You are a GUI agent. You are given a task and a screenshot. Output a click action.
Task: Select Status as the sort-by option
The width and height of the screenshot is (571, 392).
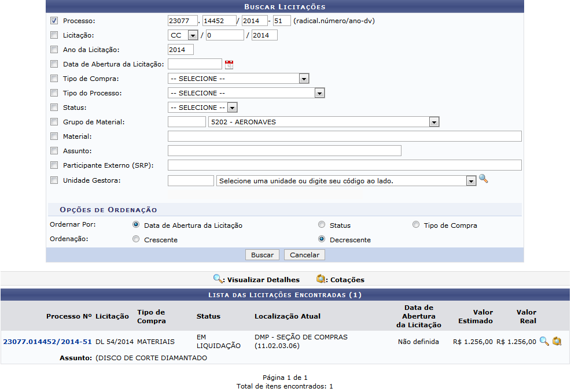click(x=322, y=225)
